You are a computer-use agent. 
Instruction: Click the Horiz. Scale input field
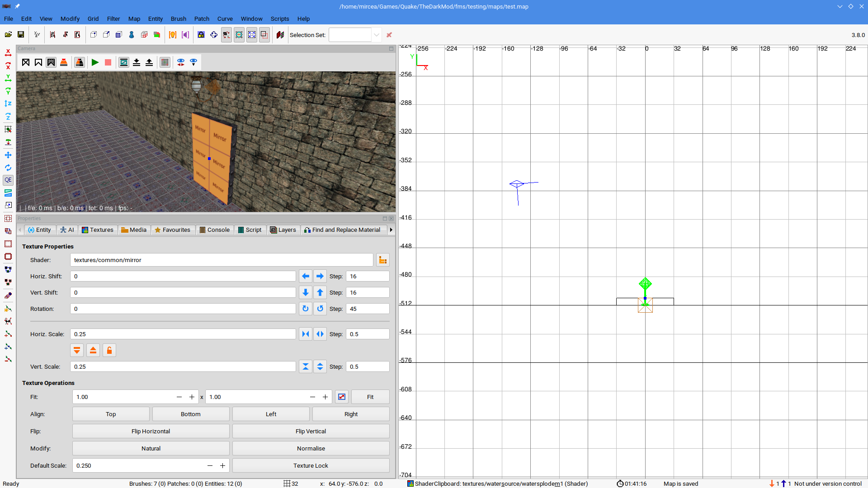coord(183,334)
